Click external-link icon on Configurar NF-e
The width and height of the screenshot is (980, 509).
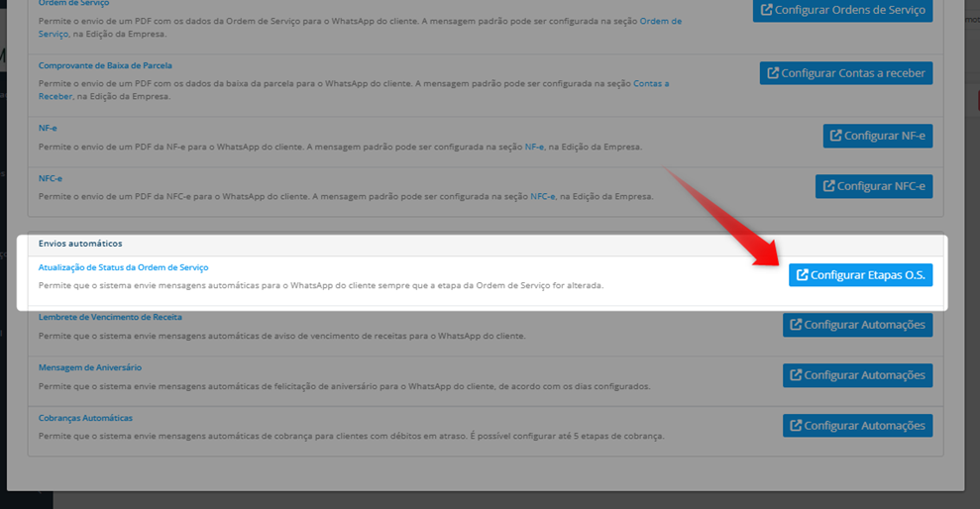[835, 136]
